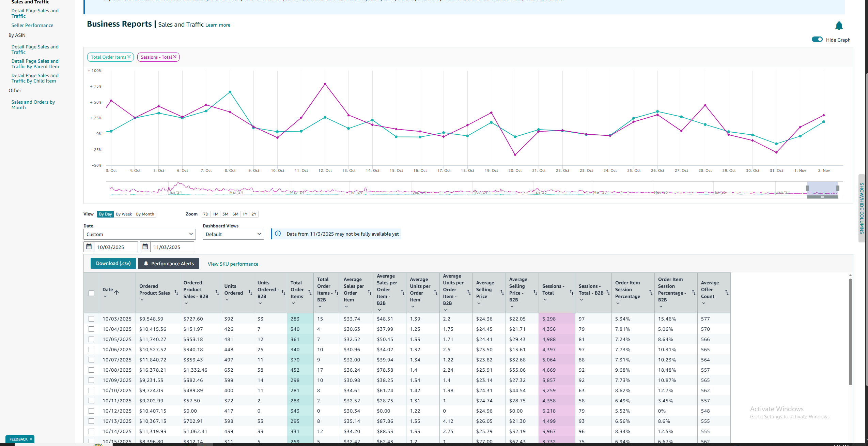Close the Feedback tab
868x446 pixels.
31,439
